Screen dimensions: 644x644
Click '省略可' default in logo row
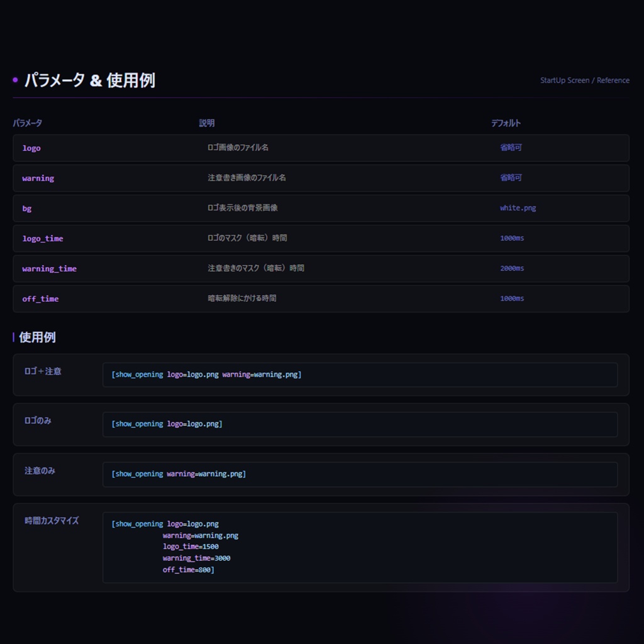tap(511, 147)
